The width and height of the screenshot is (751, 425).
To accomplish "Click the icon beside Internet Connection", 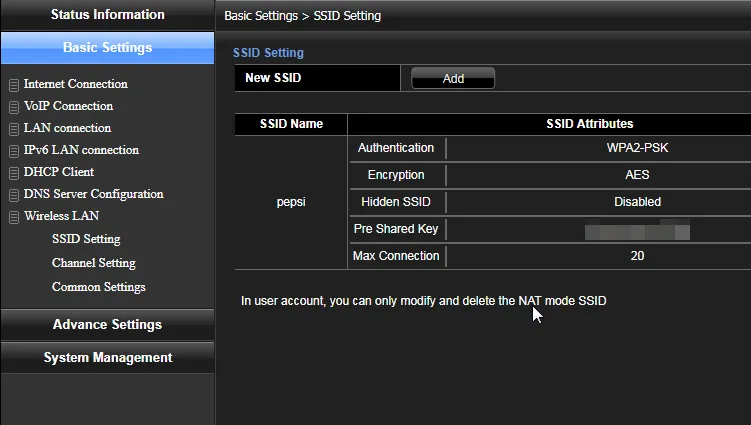I will [14, 85].
